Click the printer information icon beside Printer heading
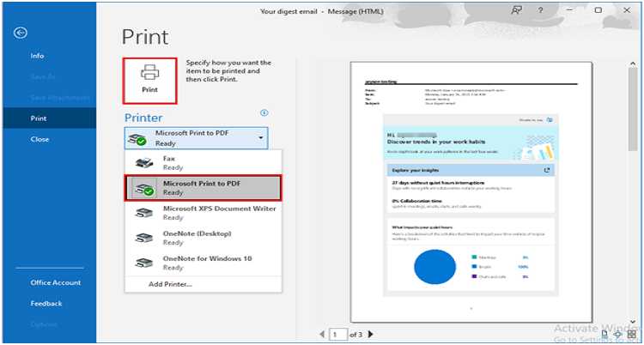The width and height of the screenshot is (644, 345). [x=264, y=113]
